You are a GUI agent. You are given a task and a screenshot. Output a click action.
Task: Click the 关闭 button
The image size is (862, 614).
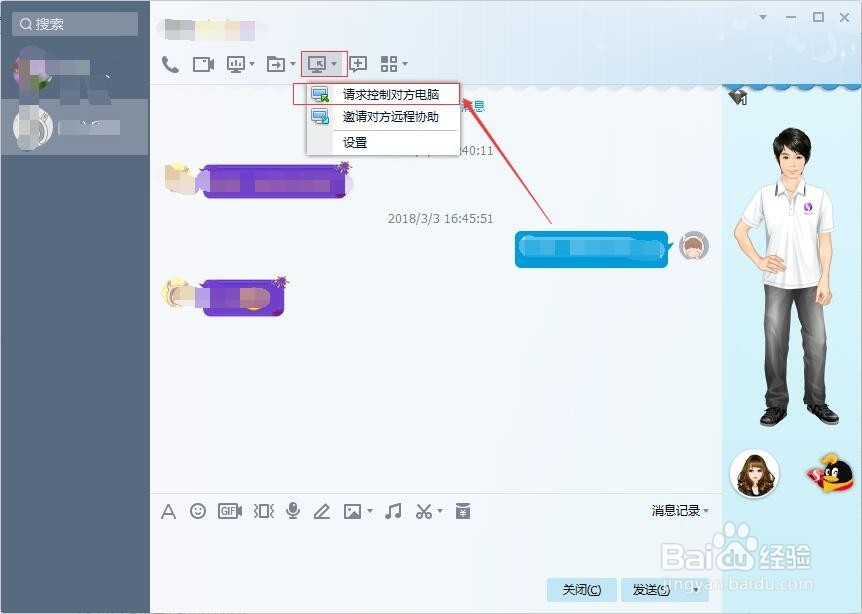pyautogui.click(x=581, y=590)
